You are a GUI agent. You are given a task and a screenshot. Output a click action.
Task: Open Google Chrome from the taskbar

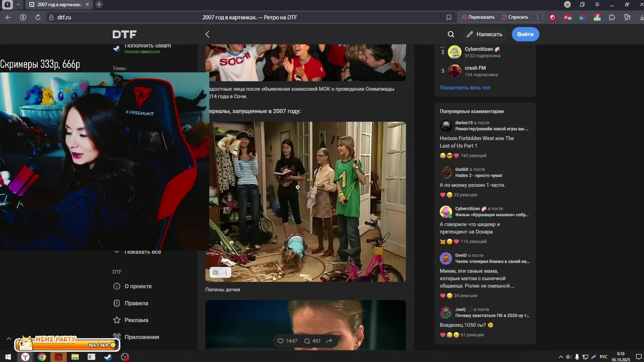(x=42, y=357)
